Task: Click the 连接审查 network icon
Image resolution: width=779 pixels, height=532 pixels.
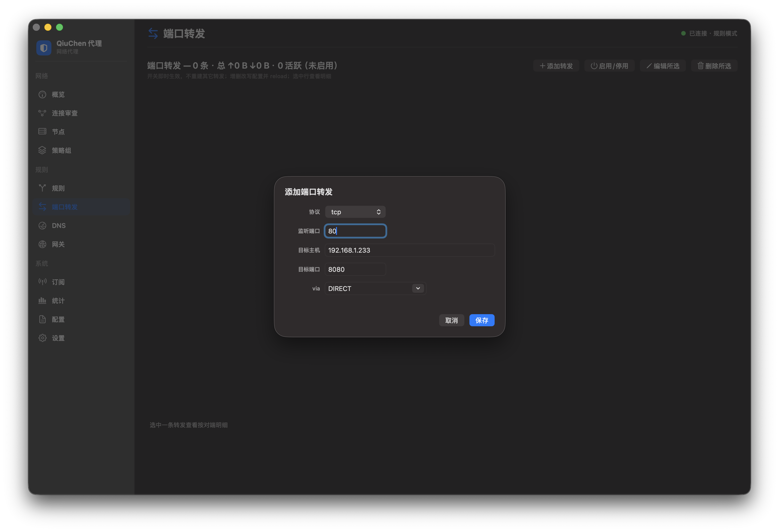Action: 42,113
